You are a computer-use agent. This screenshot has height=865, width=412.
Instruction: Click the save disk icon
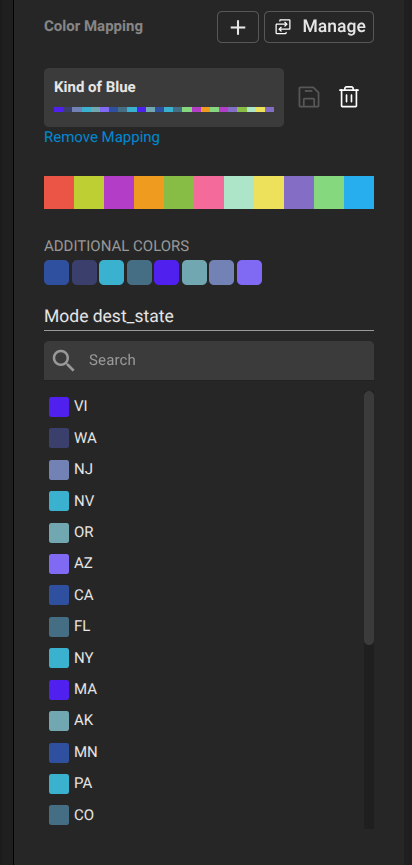(x=309, y=97)
